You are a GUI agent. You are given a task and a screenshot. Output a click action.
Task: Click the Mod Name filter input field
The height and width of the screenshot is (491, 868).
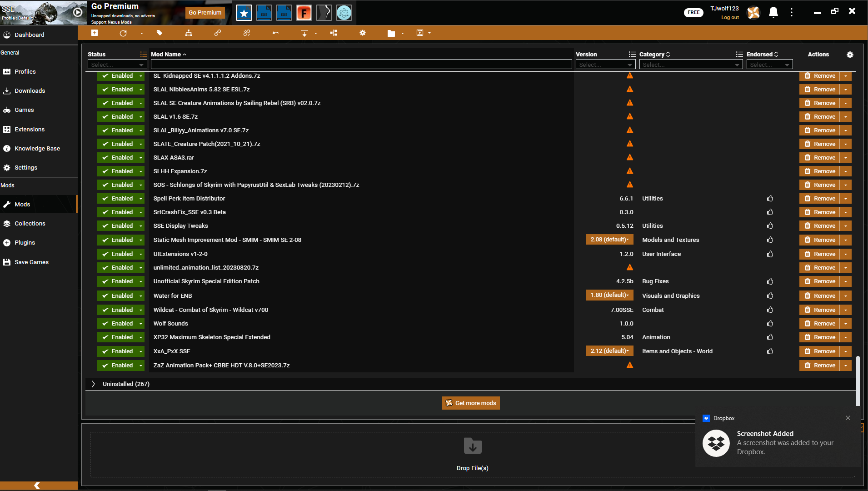point(361,65)
